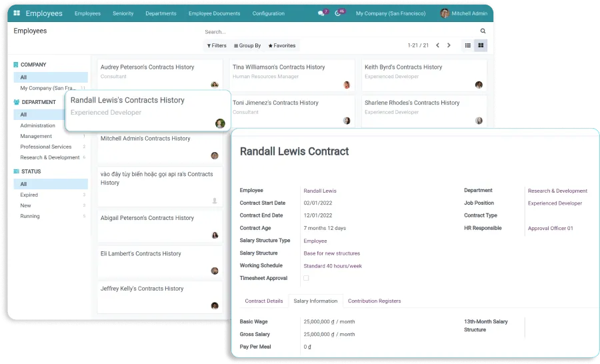The height and width of the screenshot is (364, 600).
Task: Open the activities clock icon
Action: (339, 13)
